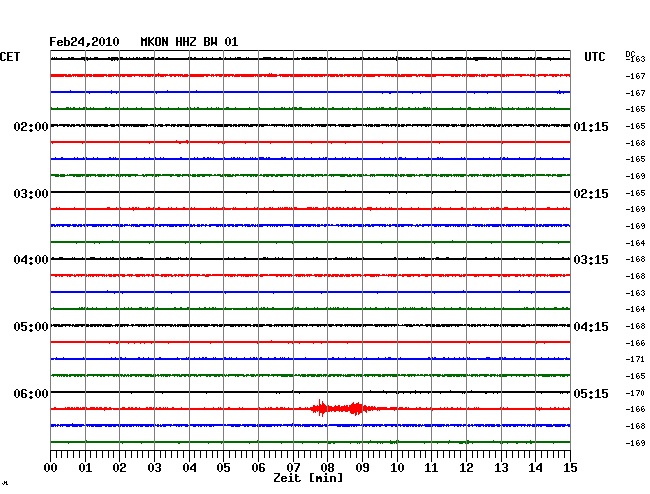Select the 02:00 CET row label

point(31,127)
